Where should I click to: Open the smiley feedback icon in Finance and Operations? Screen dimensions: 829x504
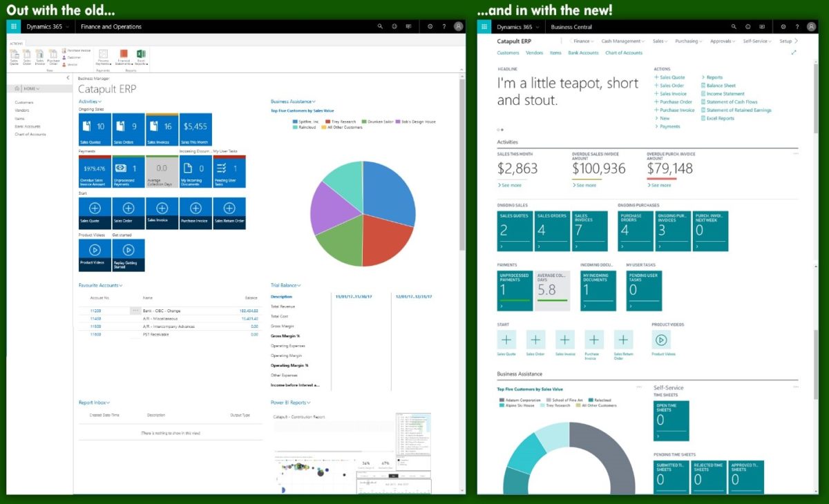click(x=394, y=26)
